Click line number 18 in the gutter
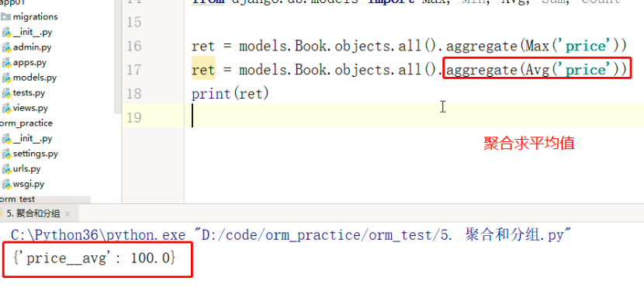The height and width of the screenshot is (288, 644). 134,93
